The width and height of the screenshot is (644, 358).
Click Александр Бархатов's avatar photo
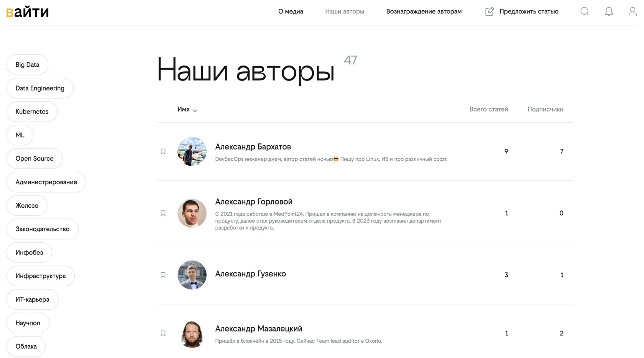click(x=192, y=151)
